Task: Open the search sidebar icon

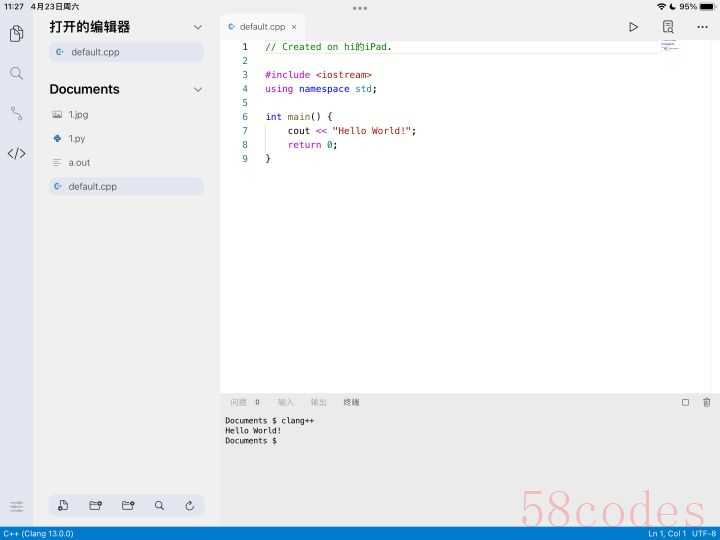Action: (17, 73)
